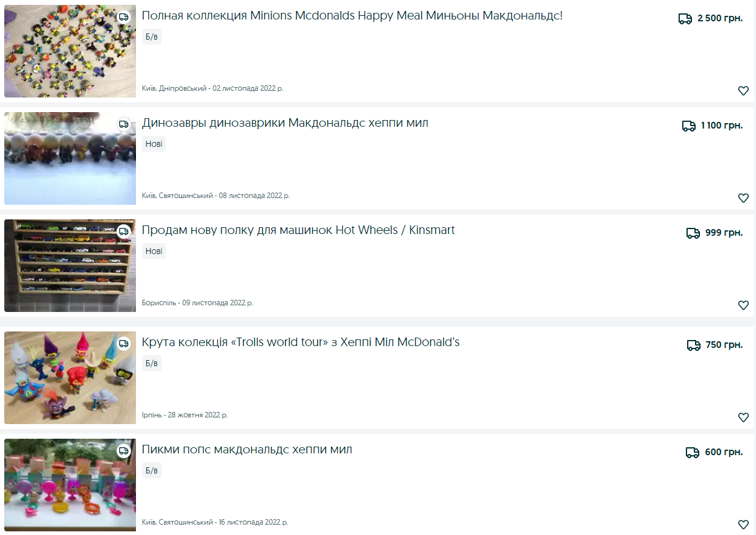
Task: Open the Пикми попс toys thumbnail
Action: [x=70, y=485]
